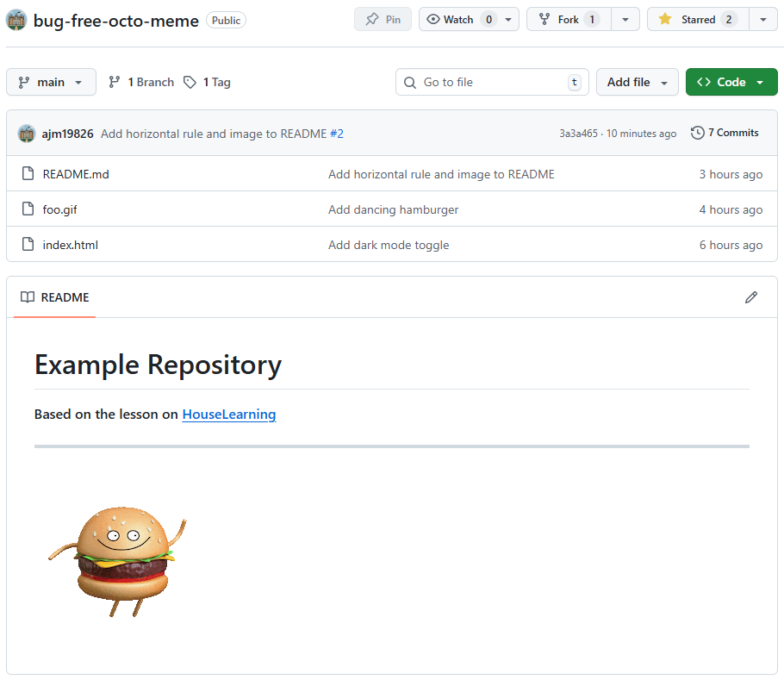Click the foo.gif file icon
The height and width of the screenshot is (686, 784).
[x=28, y=209]
